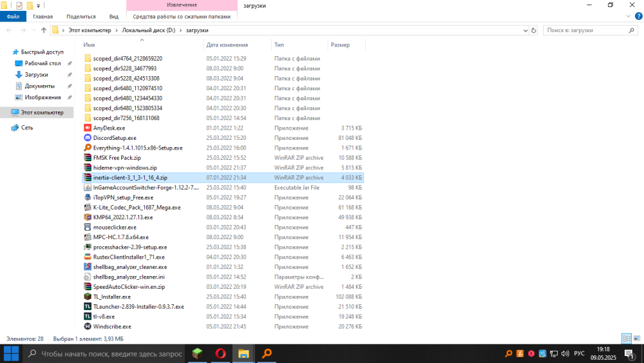Click the scoped_dir4764_2128659220 folder icon
This screenshot has height=363, width=644.
coord(88,59)
